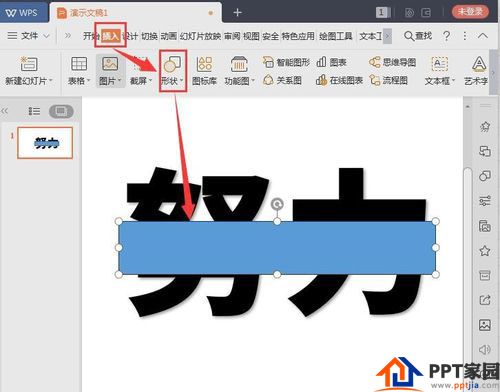Viewport: 500px width, 392px height.
Task: Click the 智能图形 smart graphic button
Action: (286, 62)
